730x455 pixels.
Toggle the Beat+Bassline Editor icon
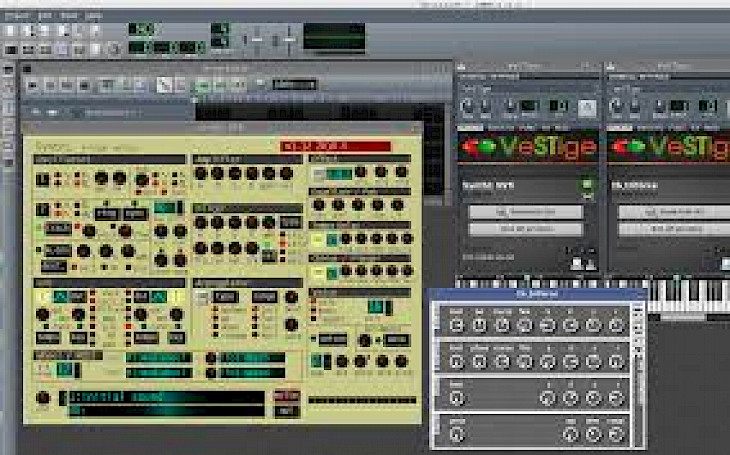27,49
